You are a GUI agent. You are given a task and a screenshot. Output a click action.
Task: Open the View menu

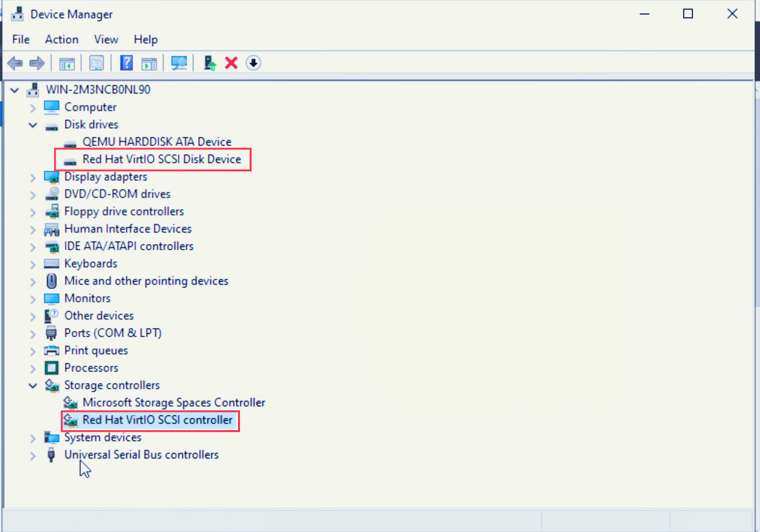coord(106,40)
